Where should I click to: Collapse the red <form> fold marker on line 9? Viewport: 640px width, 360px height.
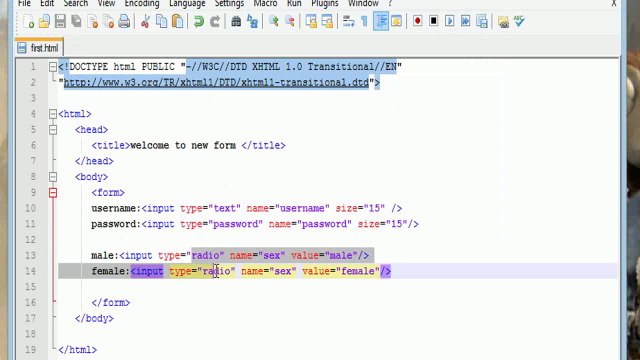coord(53,193)
